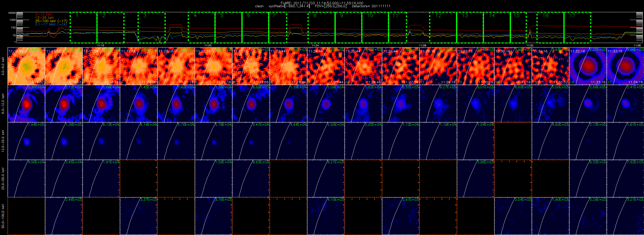
Task: Open the 3.0-6.0 keV image starting 11:28:16
Action: coord(438,66)
